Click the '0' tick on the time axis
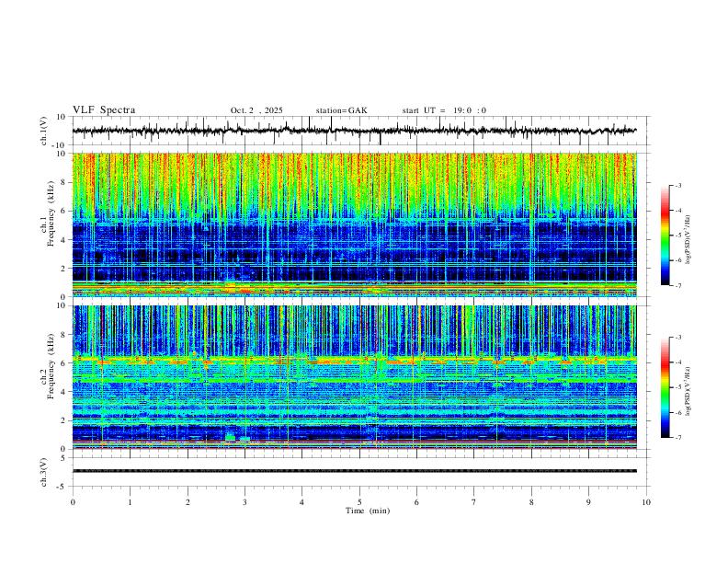The image size is (728, 563). click(73, 502)
